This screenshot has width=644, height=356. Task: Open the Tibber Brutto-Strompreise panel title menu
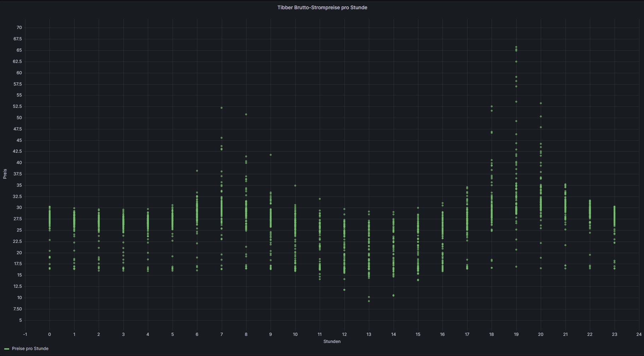coord(322,7)
